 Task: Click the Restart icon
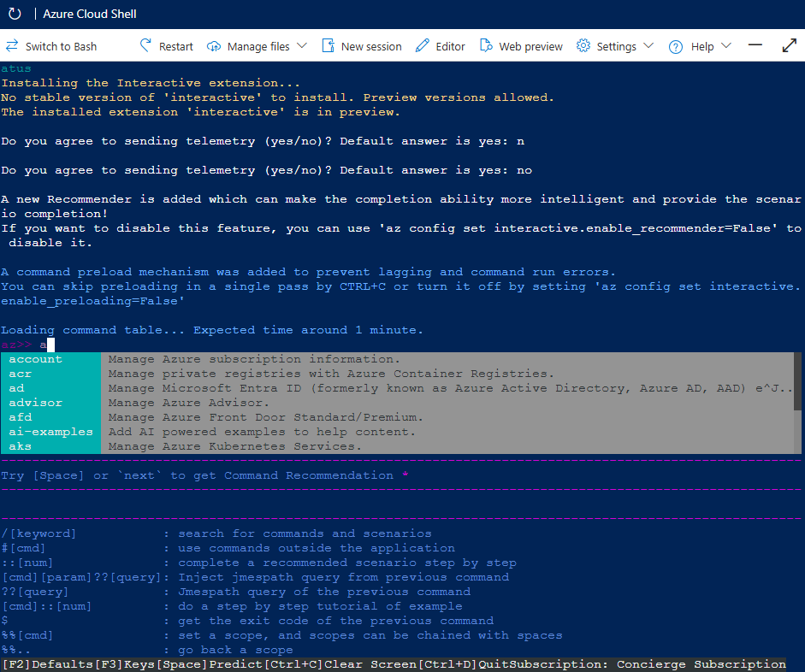tap(146, 46)
